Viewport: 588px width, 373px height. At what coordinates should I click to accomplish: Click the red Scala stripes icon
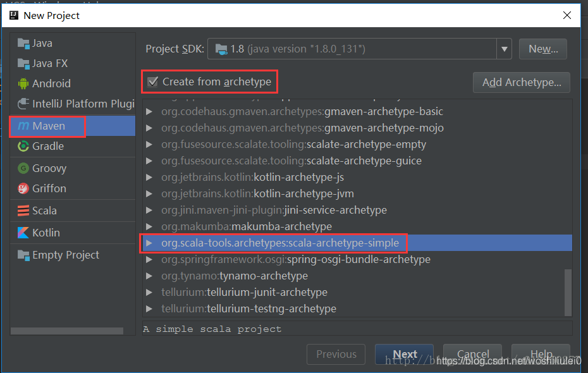click(23, 211)
